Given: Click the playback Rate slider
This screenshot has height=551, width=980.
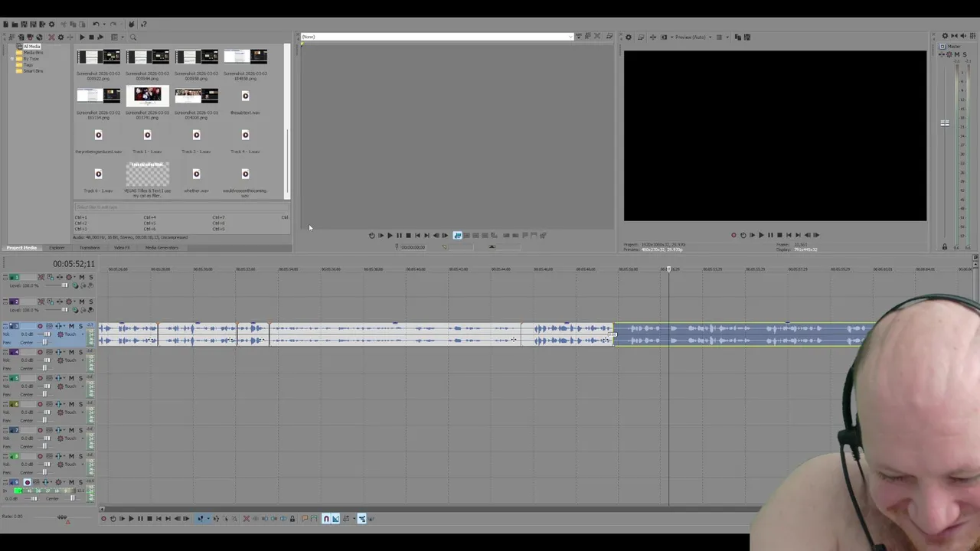Looking at the screenshot, I should pos(62,517).
